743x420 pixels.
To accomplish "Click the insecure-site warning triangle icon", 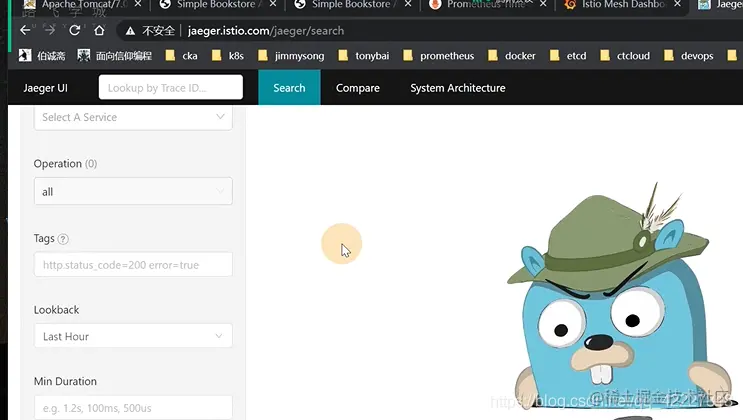I will click(x=130, y=31).
